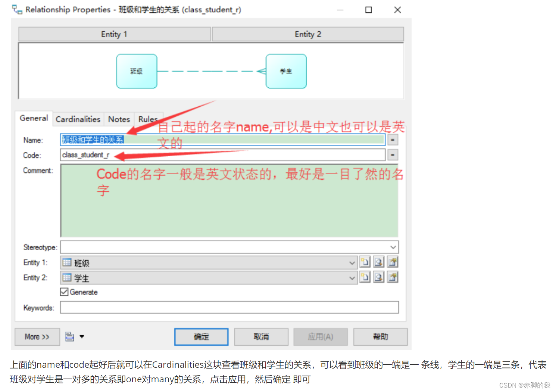Open the Stereotype dropdown

point(393,247)
